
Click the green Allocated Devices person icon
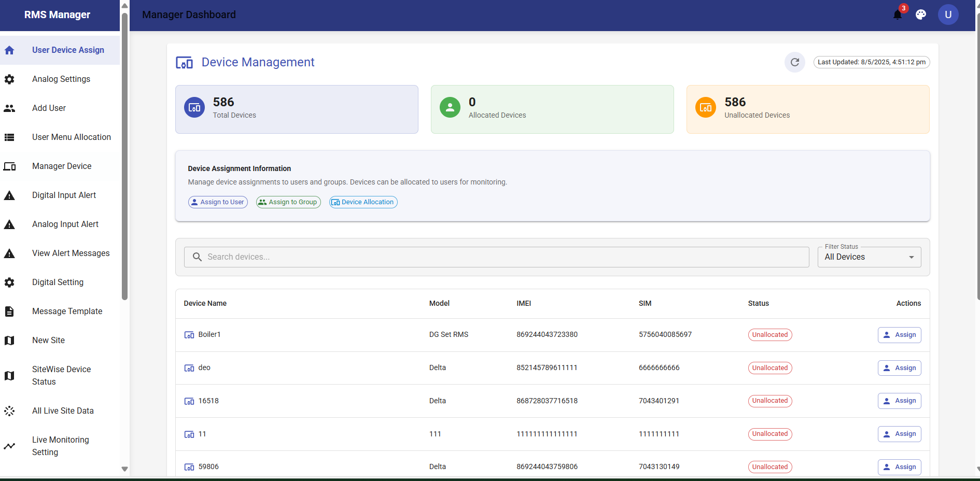[x=450, y=107]
